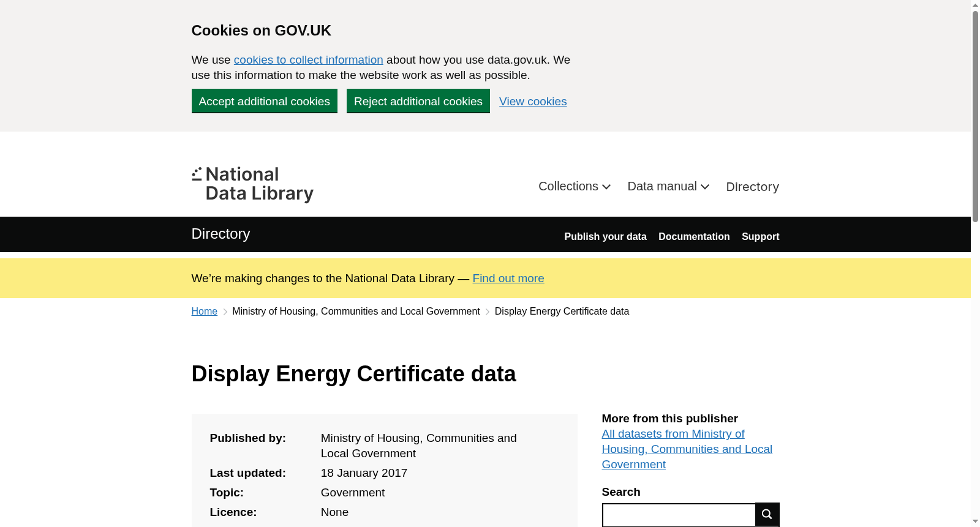Image resolution: width=980 pixels, height=527 pixels.
Task: Expand the Collections dropdown menu
Action: (574, 187)
